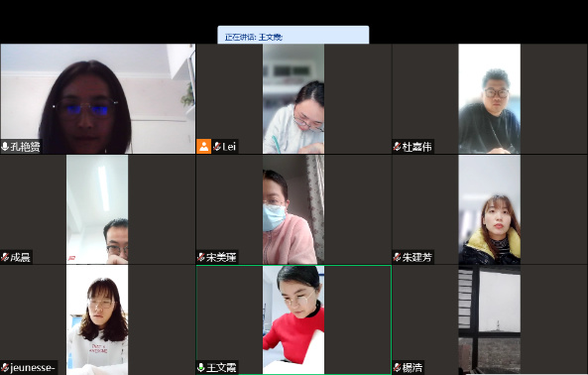Viewport: 588px width, 375px height.
Task: Click the name label 朱建芳
Action: pyautogui.click(x=417, y=257)
